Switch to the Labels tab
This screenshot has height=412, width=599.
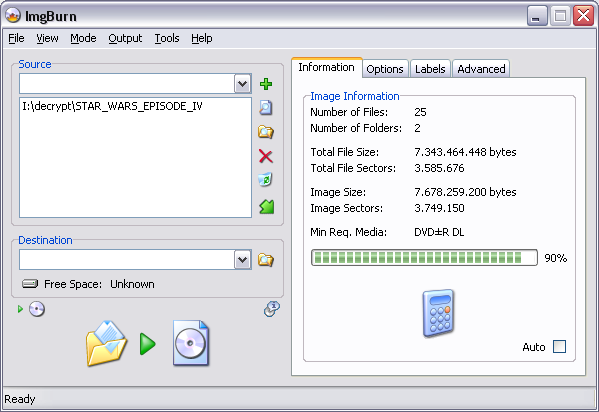(430, 69)
